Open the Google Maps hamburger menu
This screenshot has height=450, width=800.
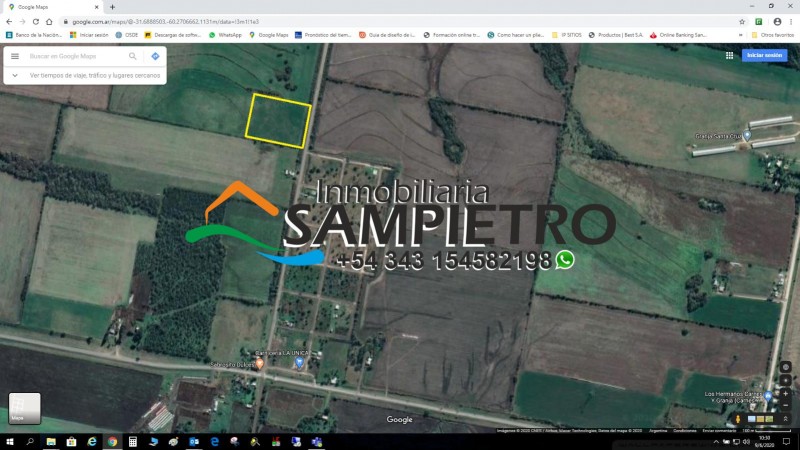pyautogui.click(x=15, y=56)
